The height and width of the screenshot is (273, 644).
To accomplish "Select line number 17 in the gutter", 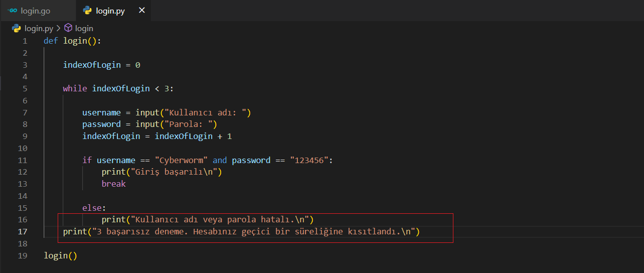I will [23, 232].
